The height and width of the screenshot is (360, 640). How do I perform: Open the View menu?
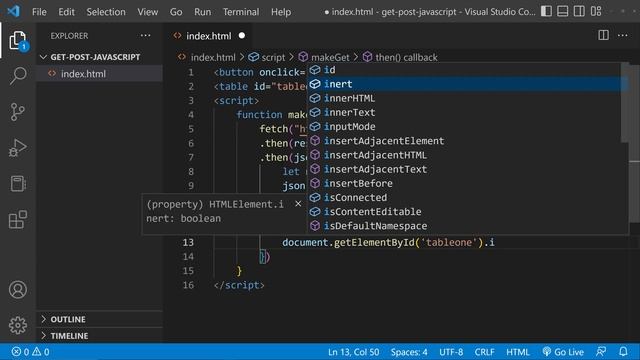coord(147,12)
